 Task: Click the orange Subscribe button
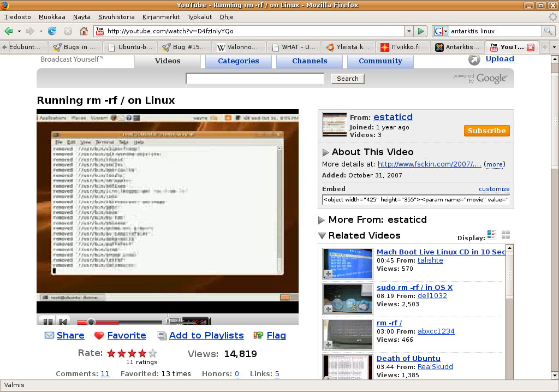[x=486, y=130]
